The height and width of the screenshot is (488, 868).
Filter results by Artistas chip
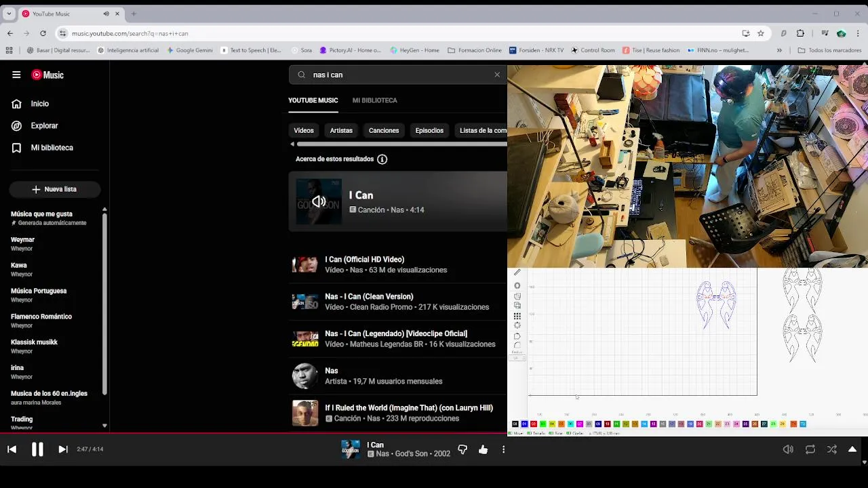(341, 130)
